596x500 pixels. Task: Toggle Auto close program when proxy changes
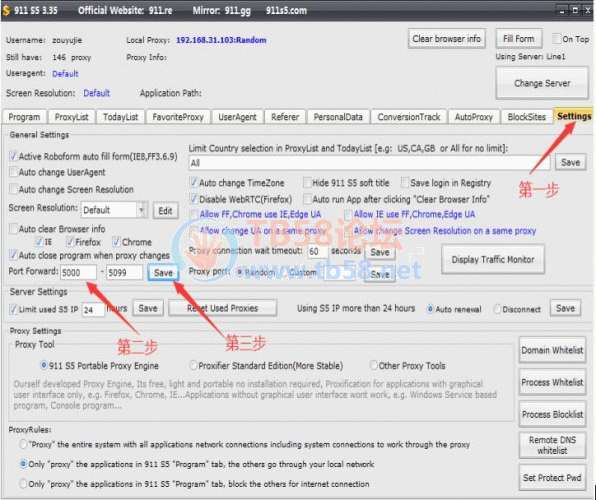[x=14, y=255]
